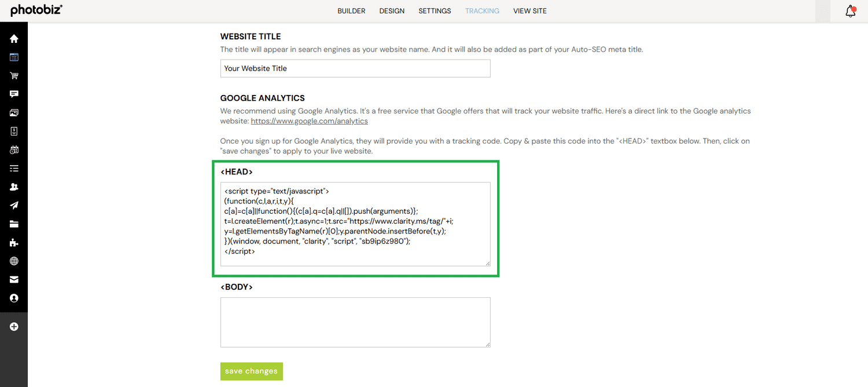
Task: Open the paper plane marketing icon
Action: (x=14, y=206)
